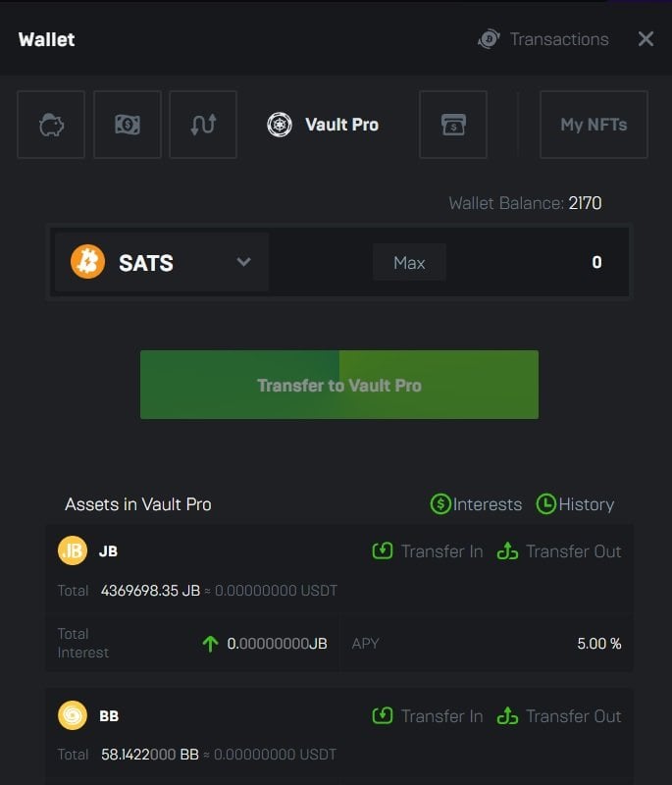Screen dimensions: 672x785
Task: Click Transfer In for BB
Action: [x=428, y=716]
